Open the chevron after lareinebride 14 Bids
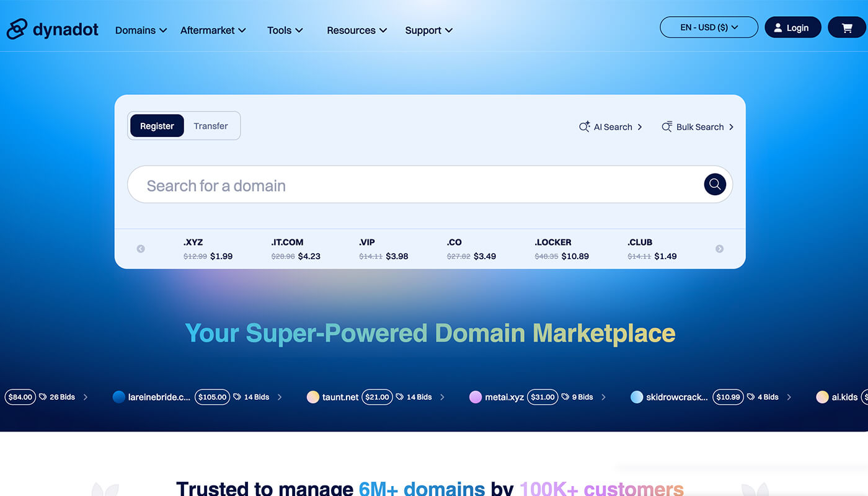This screenshot has height=496, width=868. tap(280, 397)
